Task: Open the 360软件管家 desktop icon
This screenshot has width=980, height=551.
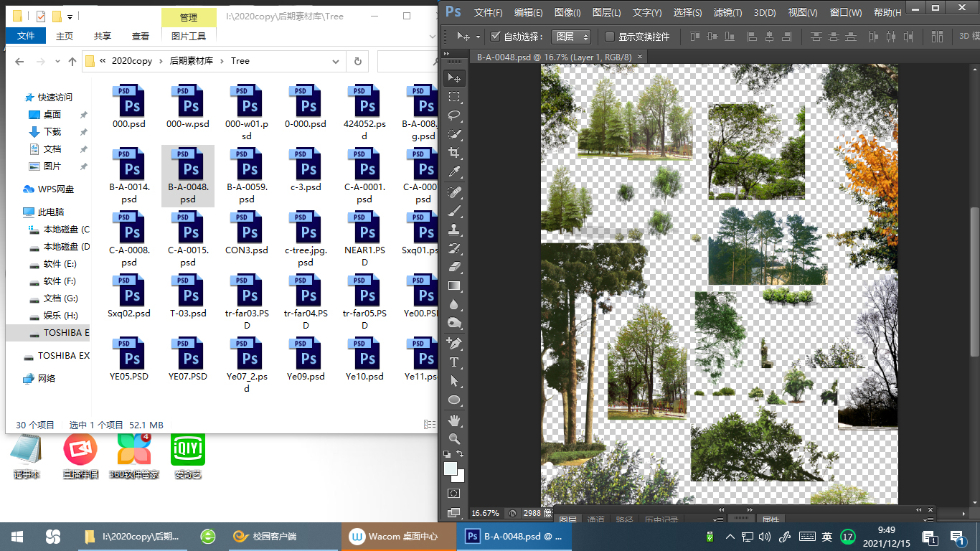Action: click(x=134, y=456)
